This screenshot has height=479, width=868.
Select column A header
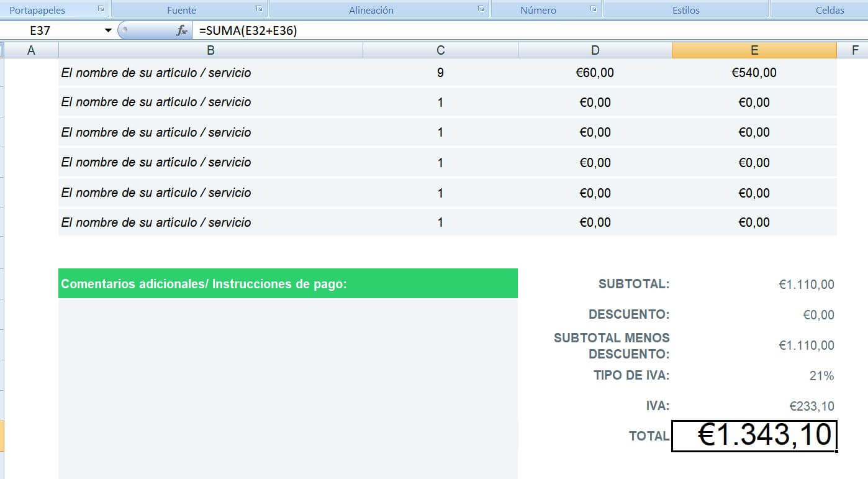tap(32, 50)
